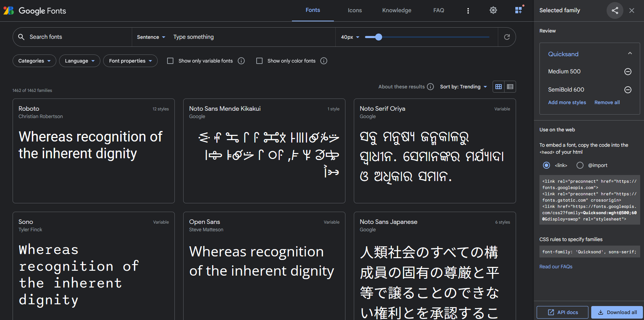Remove Medium 500 style
644x320 pixels.
click(628, 72)
